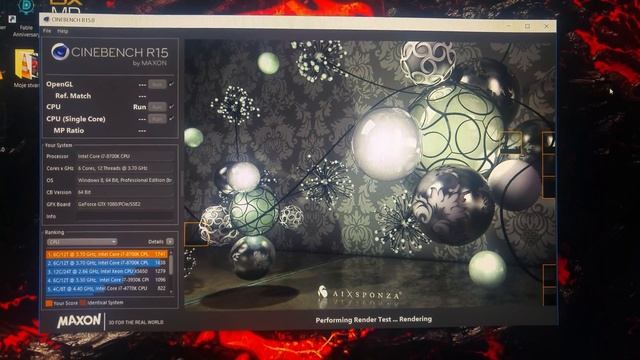Open the File menu
Image resolution: width=640 pixels, height=360 pixels.
(x=47, y=31)
